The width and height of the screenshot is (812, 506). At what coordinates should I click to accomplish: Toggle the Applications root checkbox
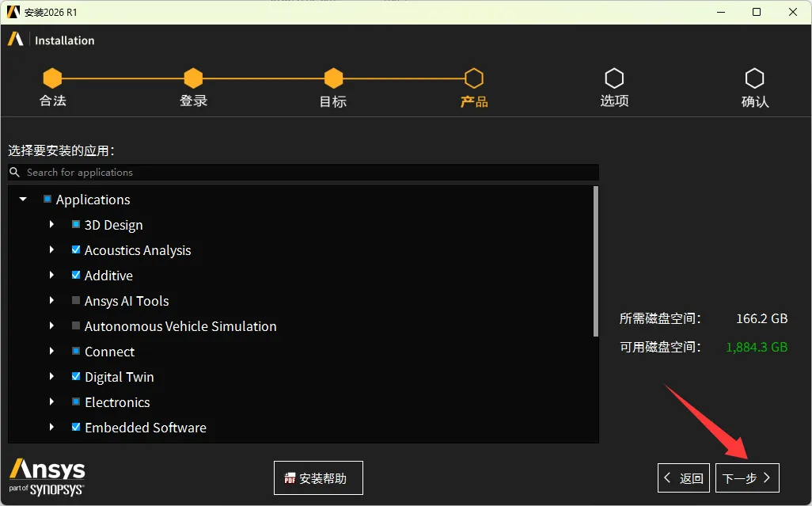point(47,199)
